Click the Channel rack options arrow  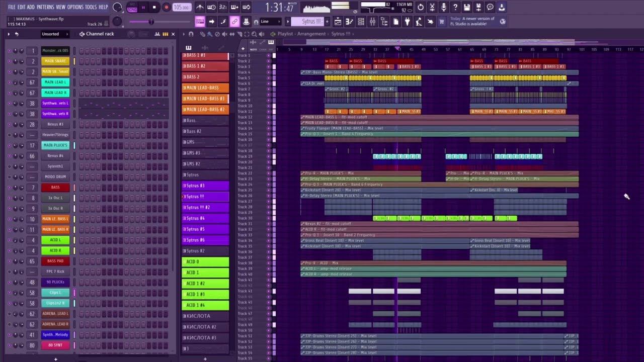9,34
